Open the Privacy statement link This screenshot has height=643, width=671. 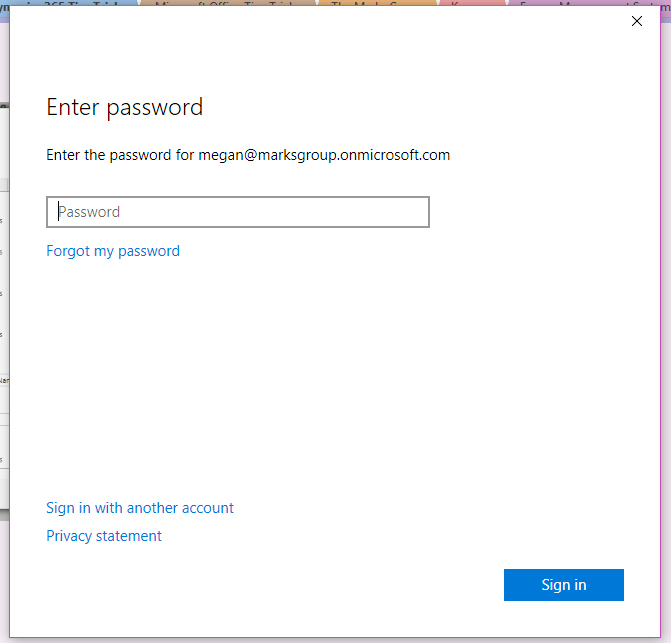coord(104,536)
